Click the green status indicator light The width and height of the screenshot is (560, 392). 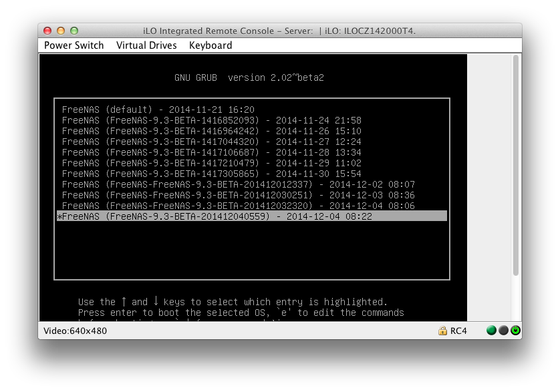(x=491, y=331)
